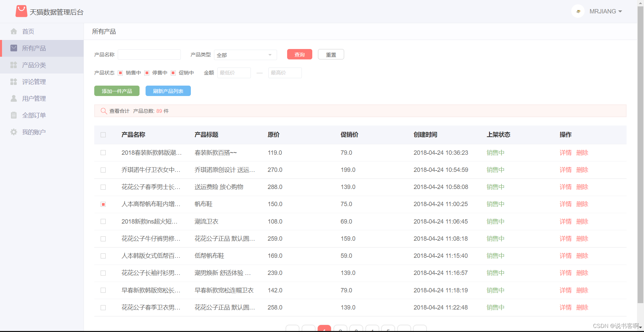
Task: Open 详情 for 早春新款韩版宽松长 product
Action: pyautogui.click(x=566, y=290)
